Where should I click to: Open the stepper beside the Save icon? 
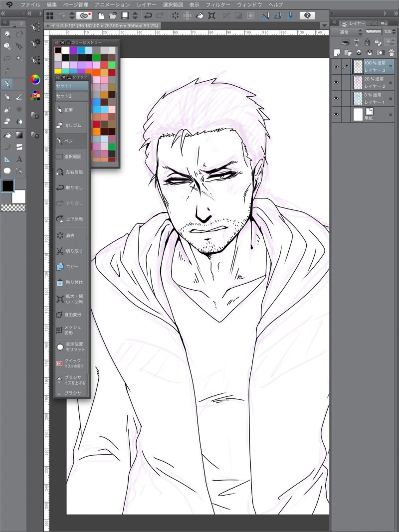(135, 15)
